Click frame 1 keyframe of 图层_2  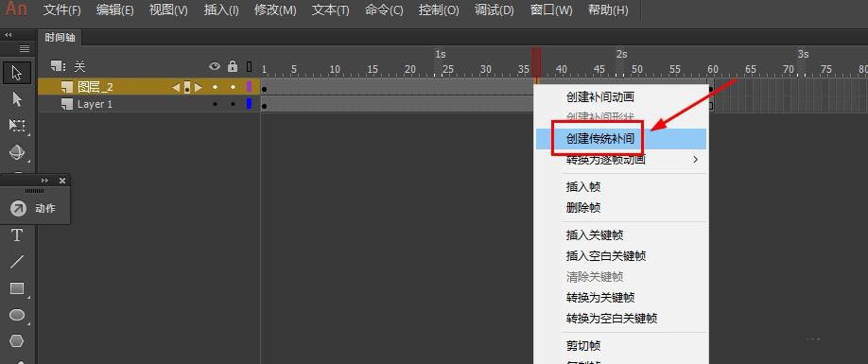click(264, 89)
